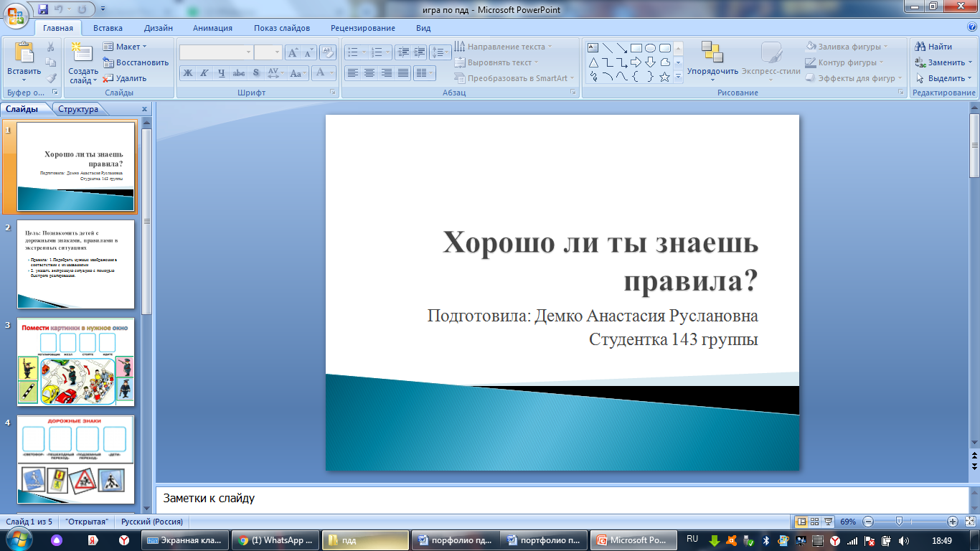Open the Columns dropdown
The width and height of the screenshot is (980, 551).
pos(425,72)
